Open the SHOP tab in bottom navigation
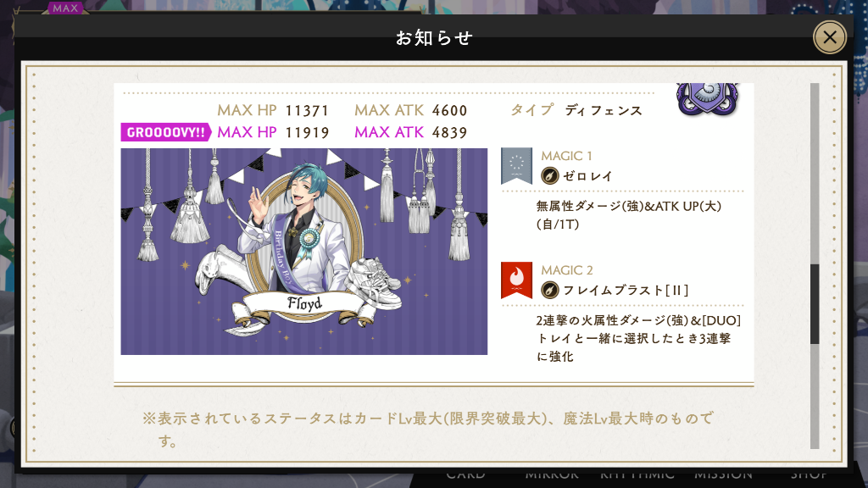868x488 pixels. (x=809, y=474)
